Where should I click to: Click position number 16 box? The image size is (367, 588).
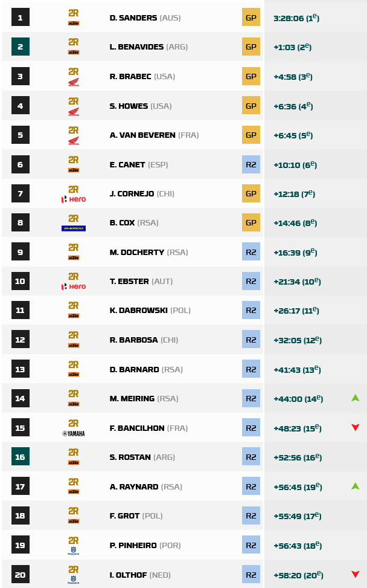point(20,457)
